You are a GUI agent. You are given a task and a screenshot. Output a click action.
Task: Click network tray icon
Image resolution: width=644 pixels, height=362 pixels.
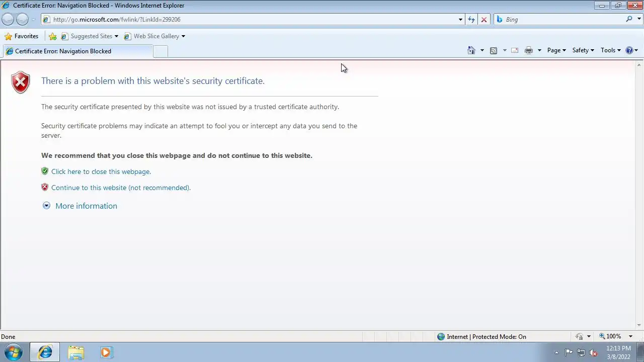(x=581, y=352)
